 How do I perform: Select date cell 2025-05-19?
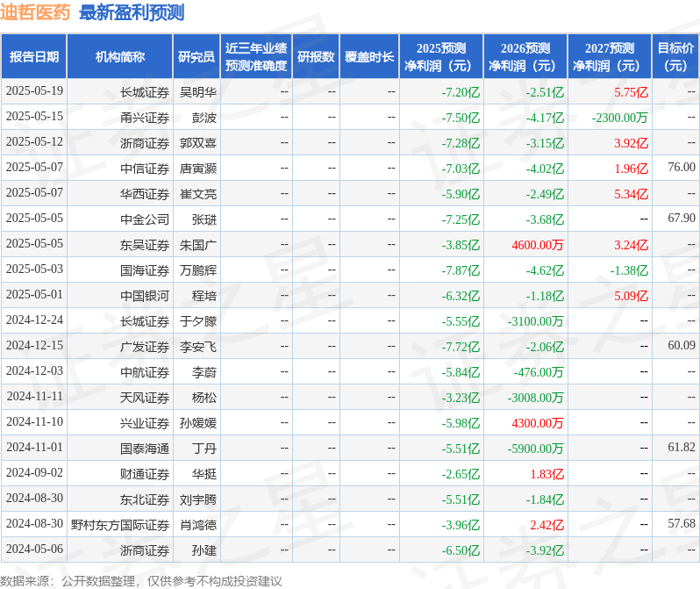click(34, 91)
